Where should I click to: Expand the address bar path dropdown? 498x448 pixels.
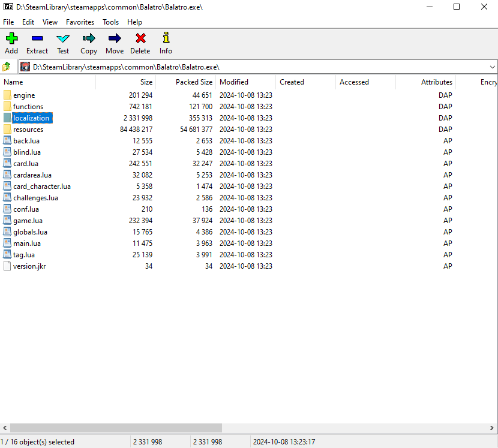click(492, 67)
